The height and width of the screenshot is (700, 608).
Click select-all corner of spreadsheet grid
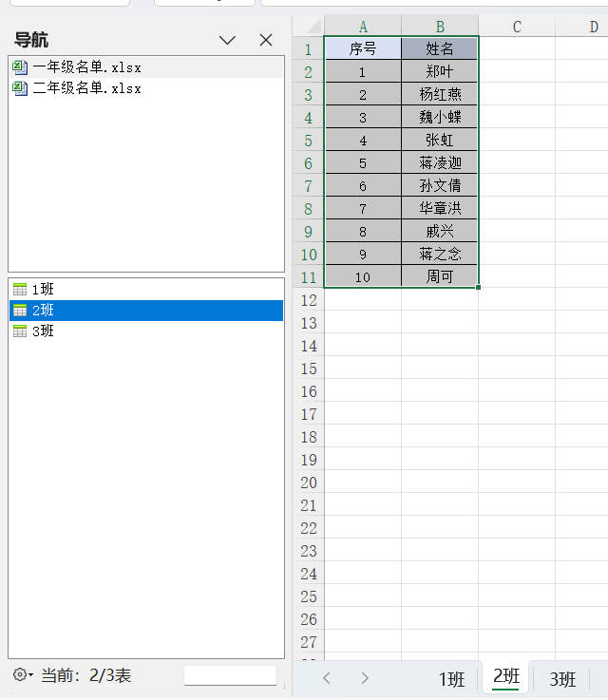click(309, 26)
